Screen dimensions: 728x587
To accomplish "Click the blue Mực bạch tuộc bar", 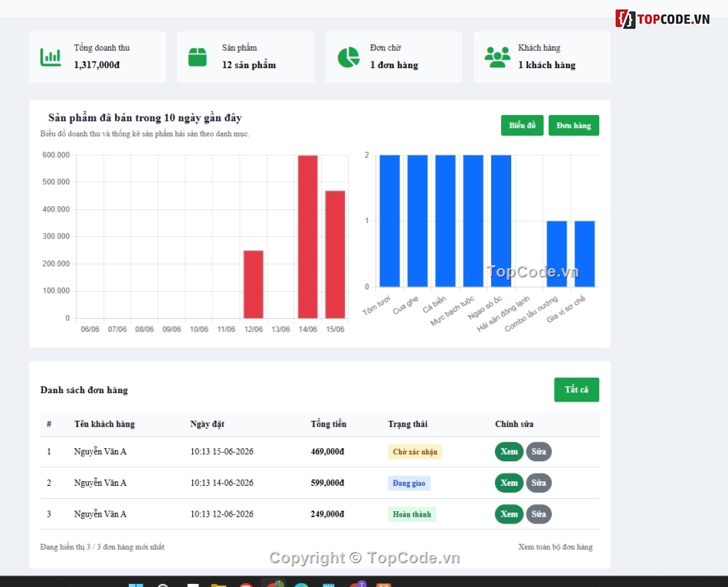I will (x=473, y=221).
